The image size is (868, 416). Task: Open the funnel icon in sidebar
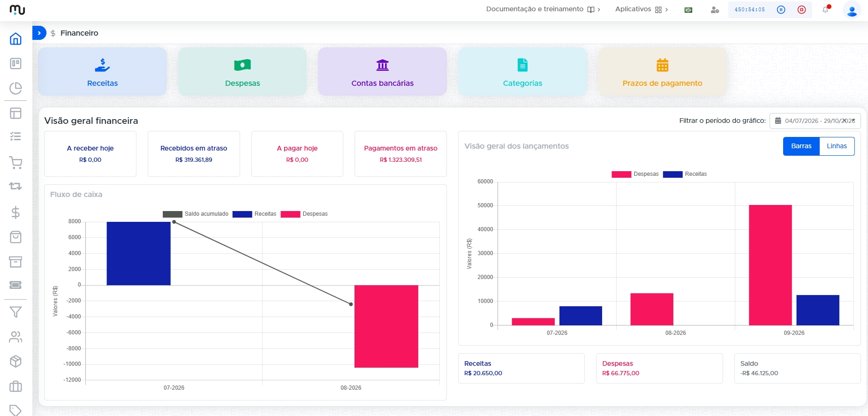click(15, 312)
